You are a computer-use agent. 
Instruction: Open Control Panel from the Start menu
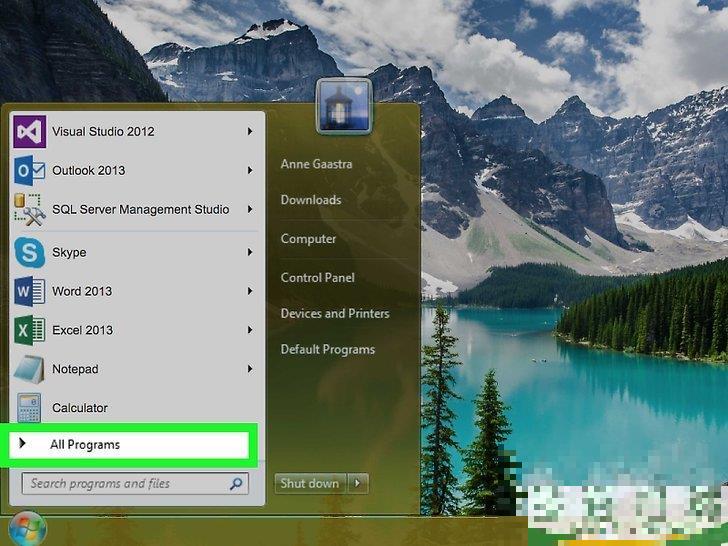(x=317, y=277)
